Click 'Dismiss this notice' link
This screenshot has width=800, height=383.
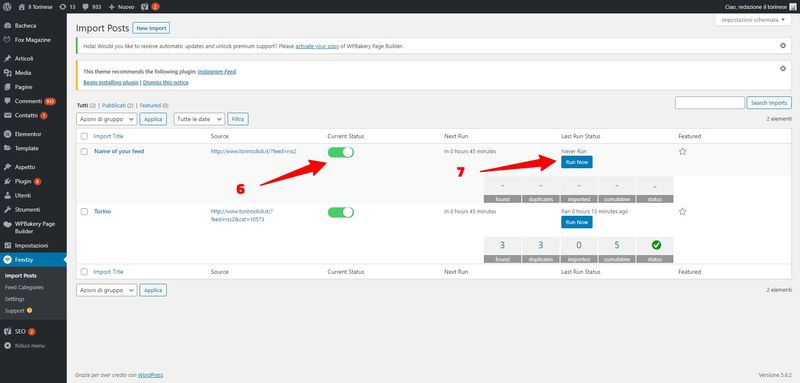[x=165, y=83]
